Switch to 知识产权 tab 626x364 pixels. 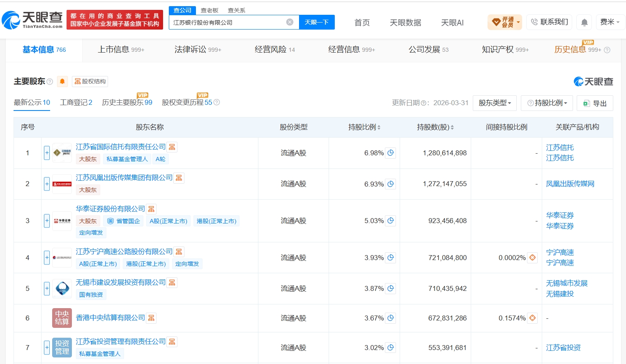[505, 50]
